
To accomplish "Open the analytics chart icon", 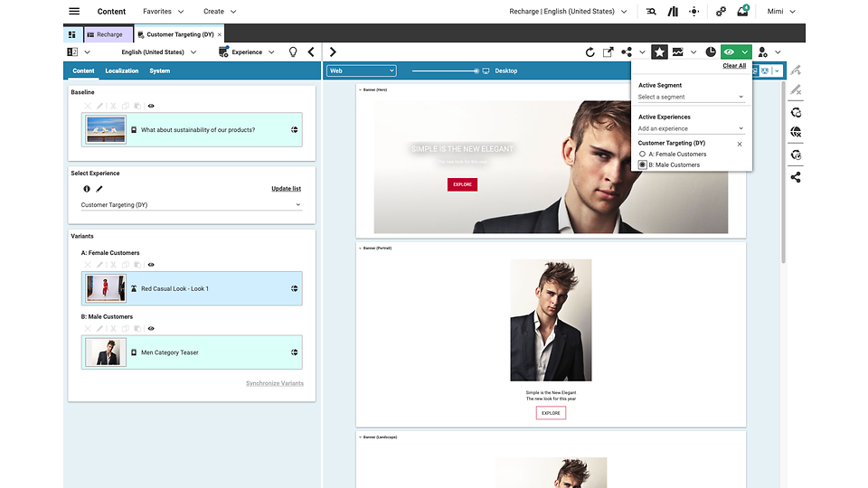I will 677,52.
